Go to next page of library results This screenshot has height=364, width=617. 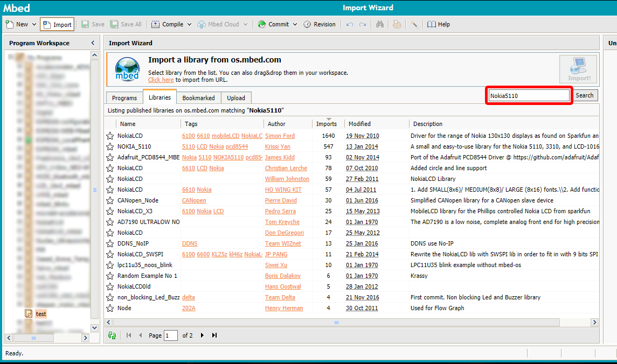pos(202,335)
